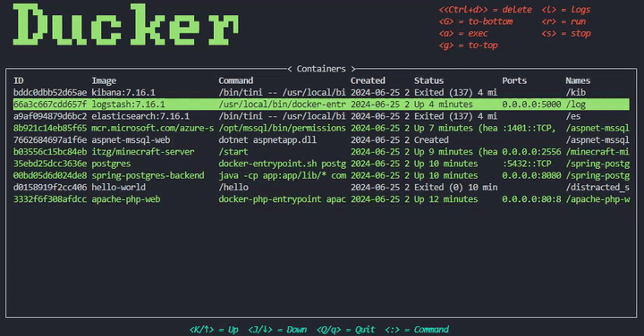Click the docker-php-entrypoint apac command cell
This screenshot has height=336, width=644.
(282, 199)
